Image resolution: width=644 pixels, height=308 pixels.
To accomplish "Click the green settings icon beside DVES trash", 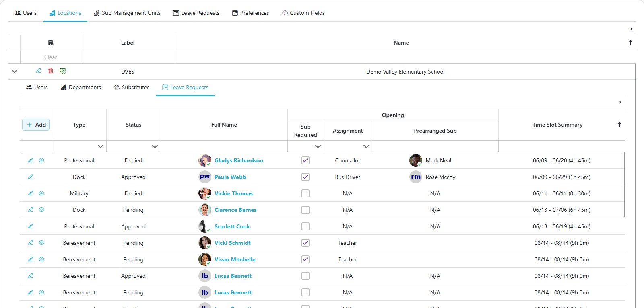I will [x=63, y=71].
